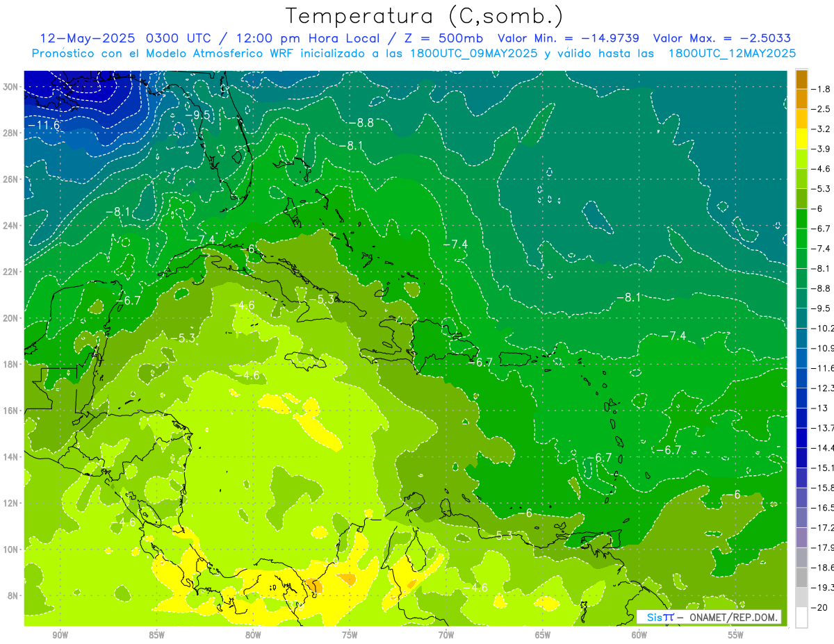Pick the legend swatch between -2.5 and -3.2
This screenshot has height=644, width=834.
(801, 119)
